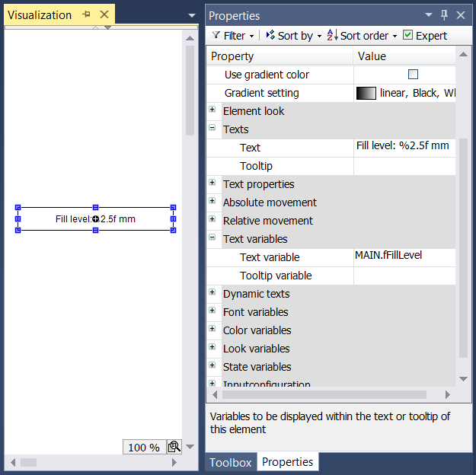Click the visualization canvas scroll-up arrow
The image size is (476, 475).
pos(190,38)
